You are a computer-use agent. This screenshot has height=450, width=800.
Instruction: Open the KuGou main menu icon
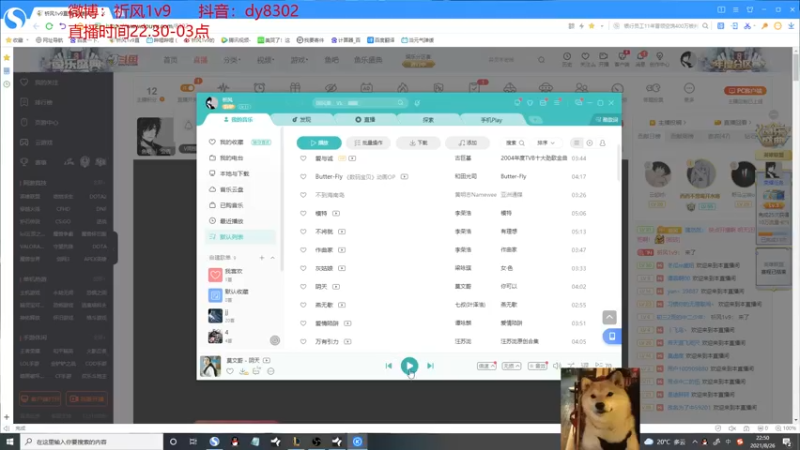557,103
